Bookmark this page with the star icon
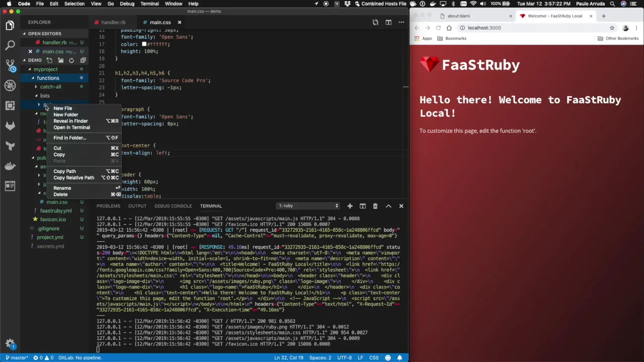Image resolution: width=644 pixels, height=362 pixels. pos(612,28)
